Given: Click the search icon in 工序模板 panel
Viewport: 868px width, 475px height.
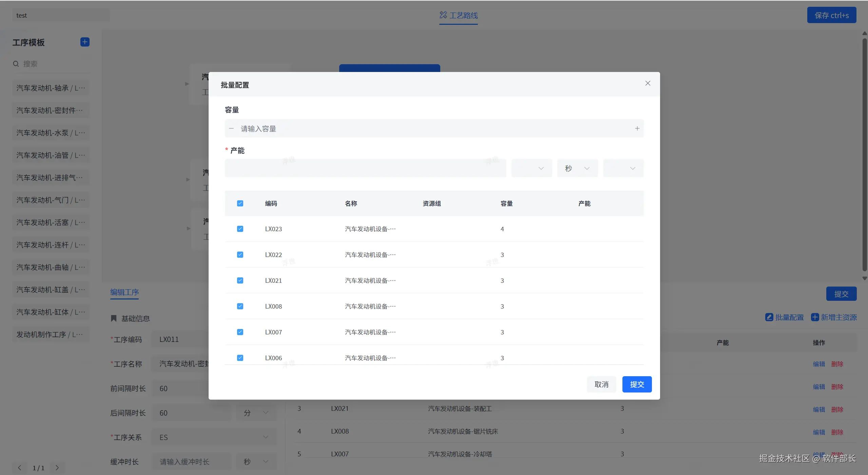Looking at the screenshot, I should coord(16,64).
